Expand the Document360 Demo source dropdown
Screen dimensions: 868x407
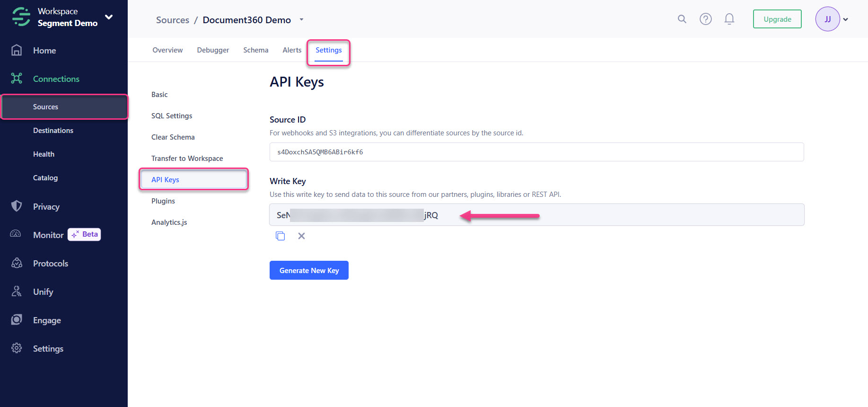click(301, 20)
